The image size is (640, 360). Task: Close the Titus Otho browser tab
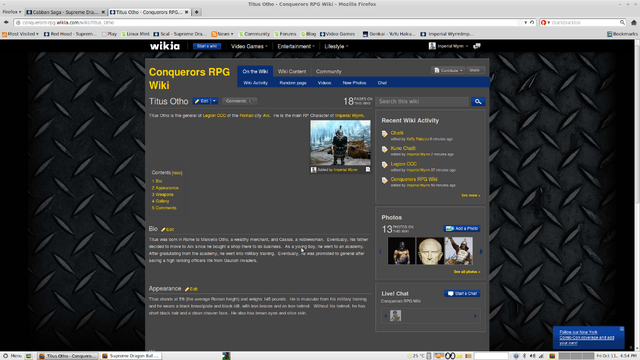click(x=187, y=12)
